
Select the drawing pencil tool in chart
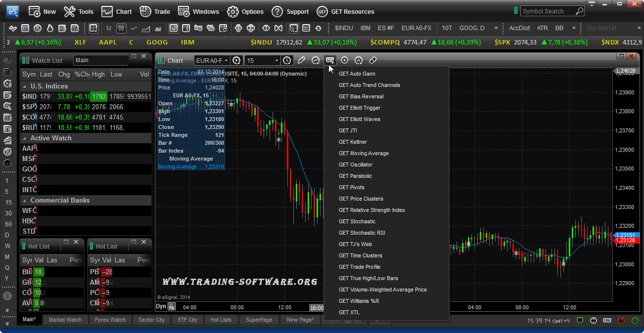click(x=301, y=60)
